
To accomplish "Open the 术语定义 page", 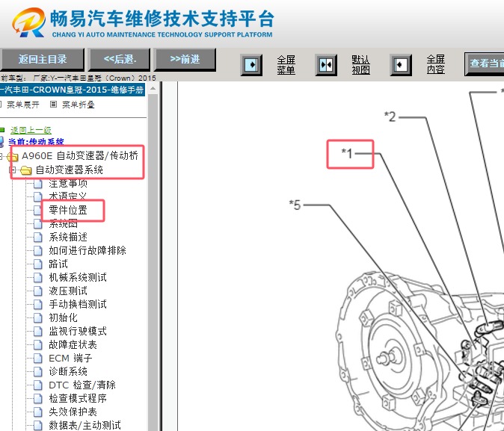I will (68, 196).
